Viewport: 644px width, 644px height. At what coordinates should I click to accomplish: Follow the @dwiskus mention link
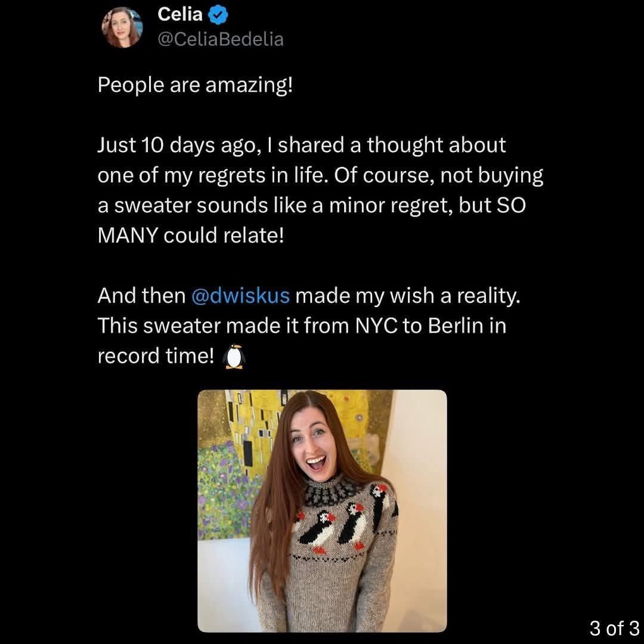coord(241,296)
